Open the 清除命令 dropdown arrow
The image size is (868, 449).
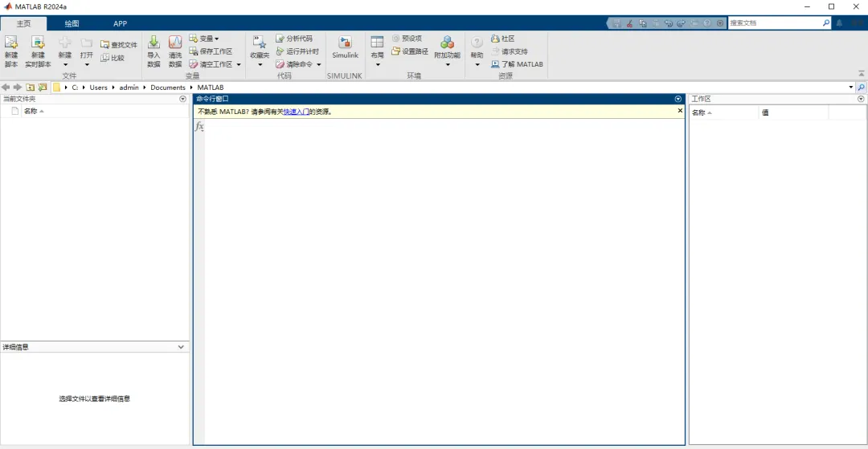[x=319, y=65]
